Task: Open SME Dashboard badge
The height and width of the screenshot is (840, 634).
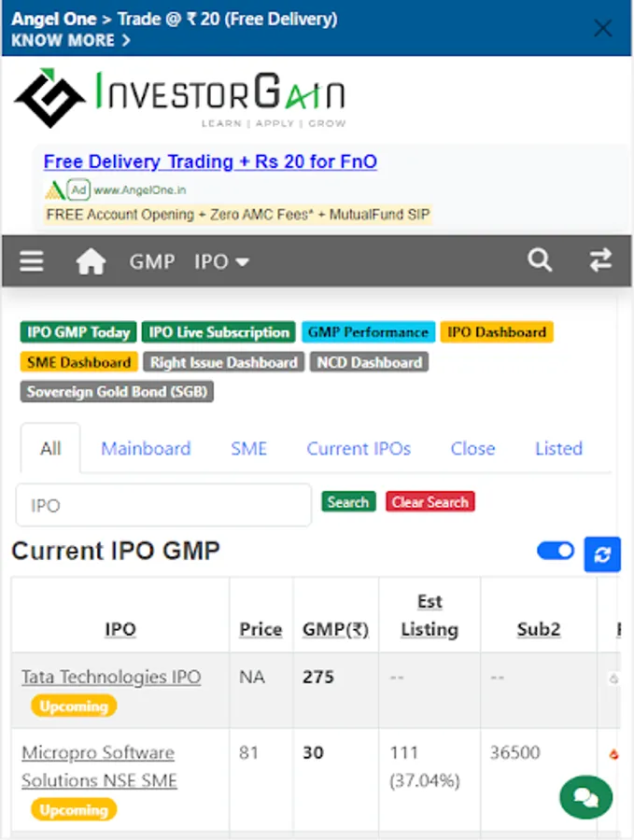Action: (x=78, y=362)
